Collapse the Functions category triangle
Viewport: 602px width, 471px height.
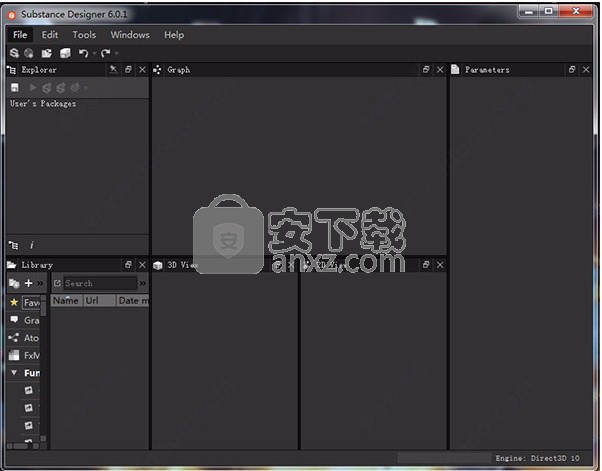coord(14,373)
